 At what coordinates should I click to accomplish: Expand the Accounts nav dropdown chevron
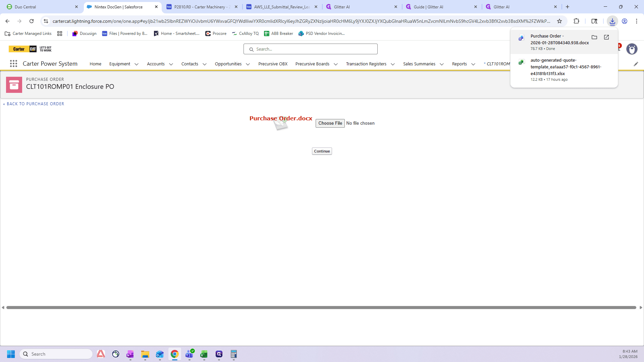pos(171,64)
